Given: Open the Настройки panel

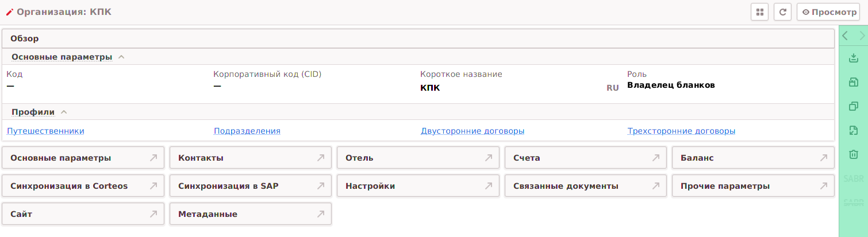Looking at the screenshot, I should click(x=418, y=186).
